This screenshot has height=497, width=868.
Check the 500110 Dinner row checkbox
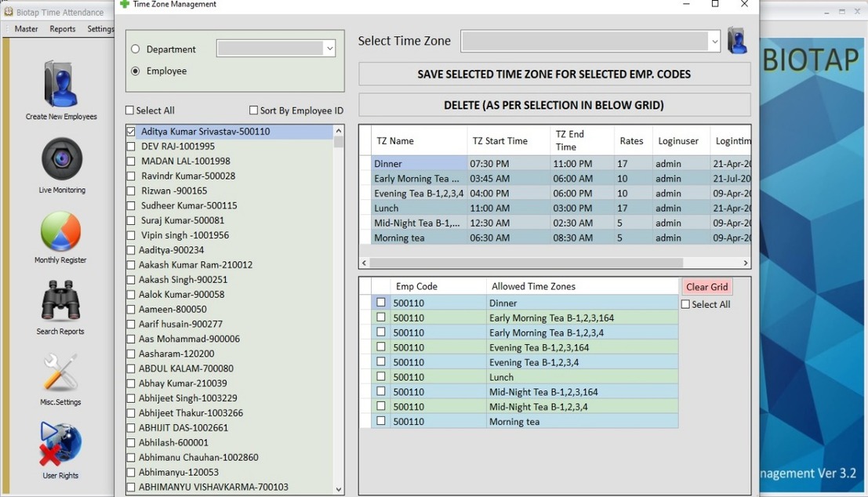[x=381, y=302]
